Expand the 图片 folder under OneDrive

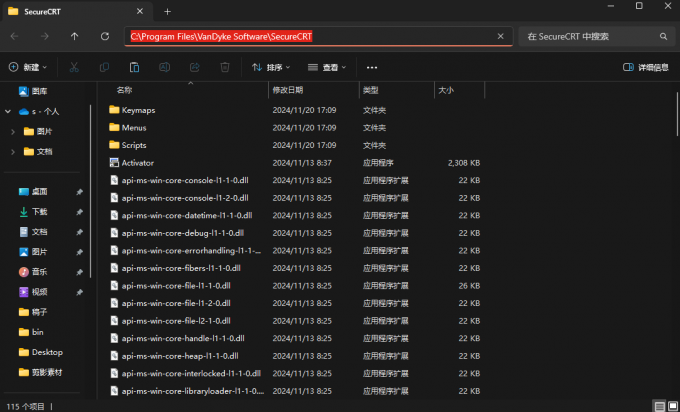click(x=13, y=131)
